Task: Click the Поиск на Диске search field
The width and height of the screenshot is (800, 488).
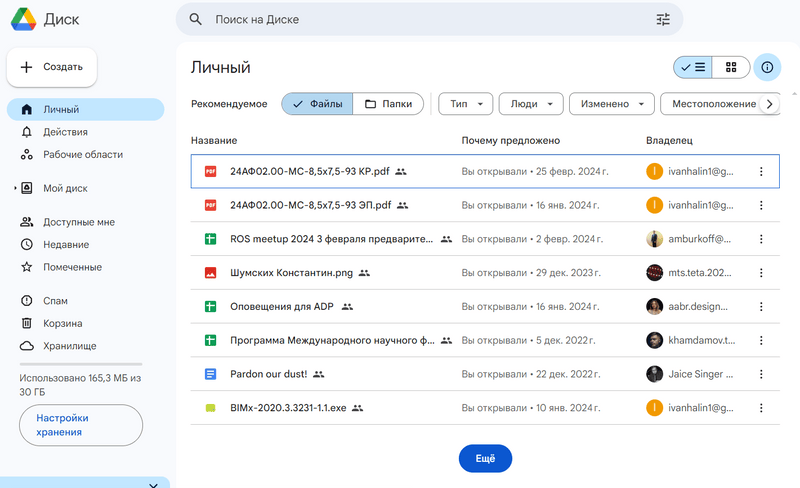Action: click(420, 19)
